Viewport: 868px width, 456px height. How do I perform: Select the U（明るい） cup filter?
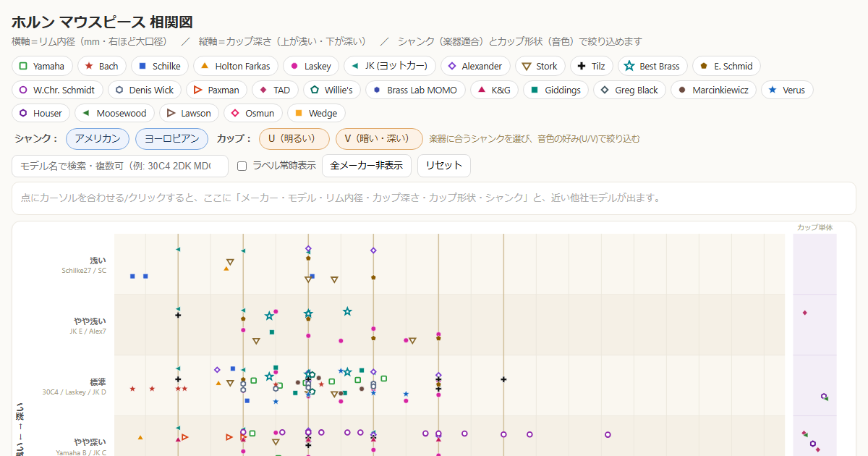click(294, 138)
